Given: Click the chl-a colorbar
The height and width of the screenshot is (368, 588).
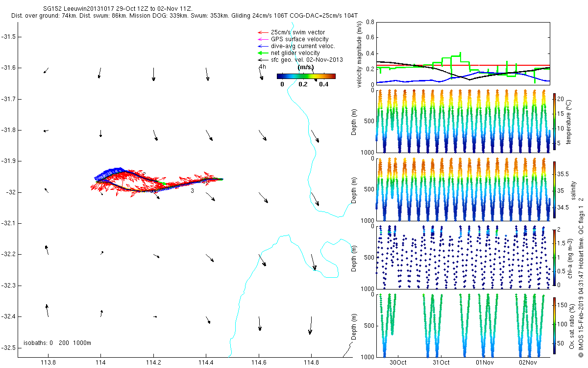Looking at the screenshot, I should point(555,257).
